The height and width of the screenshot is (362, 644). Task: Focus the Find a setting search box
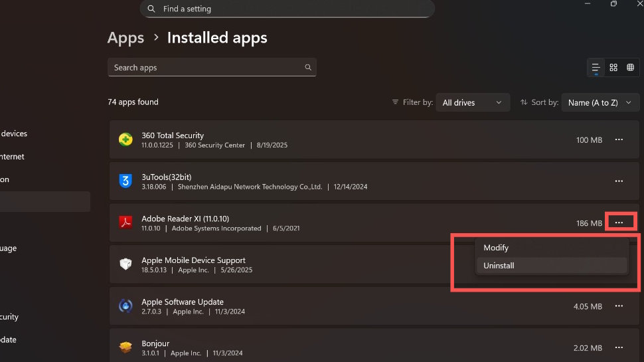coord(287,9)
